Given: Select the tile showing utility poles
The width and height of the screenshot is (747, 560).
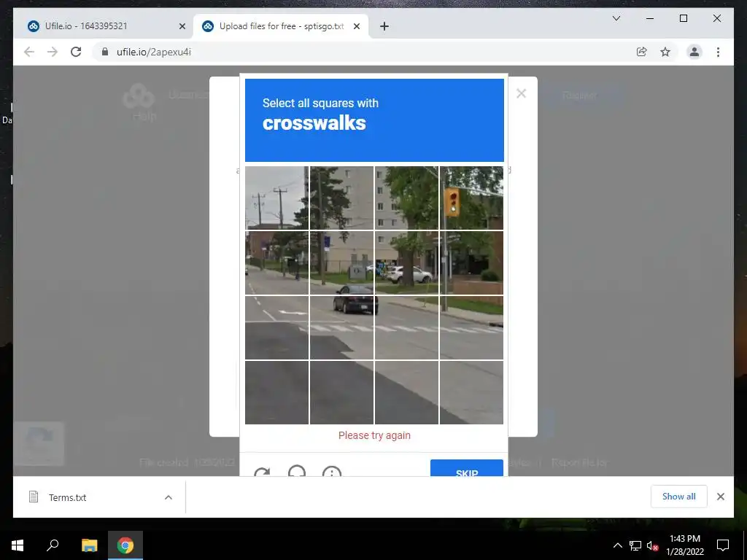Looking at the screenshot, I should point(276,198).
